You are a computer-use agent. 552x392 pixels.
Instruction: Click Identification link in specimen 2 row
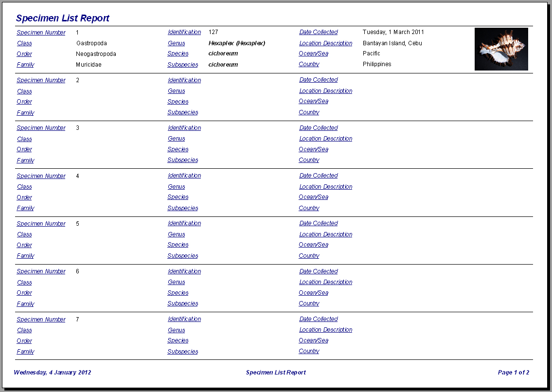184,80
